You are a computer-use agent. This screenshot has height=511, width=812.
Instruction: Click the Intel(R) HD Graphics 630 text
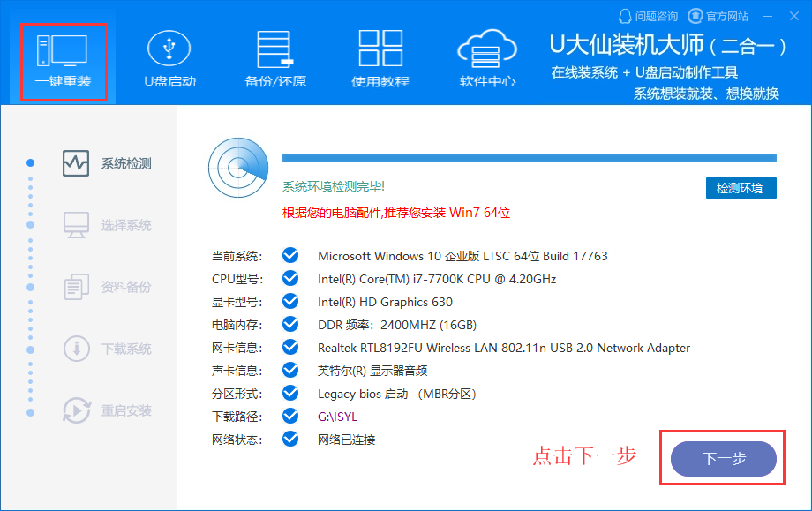tap(386, 302)
